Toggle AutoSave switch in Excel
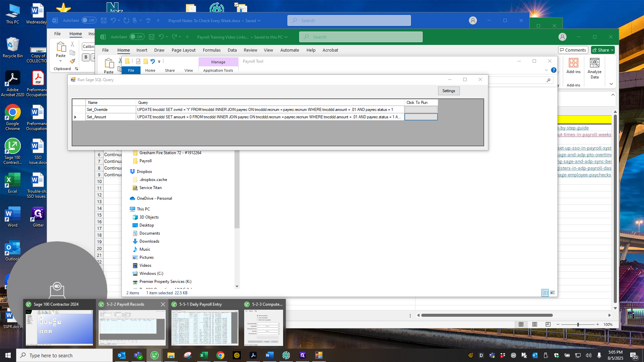The height and width of the screenshot is (362, 644). click(137, 37)
